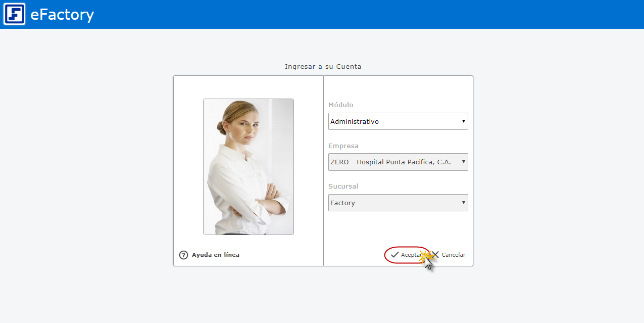This screenshot has width=644, height=323.
Task: Open the Módulo dropdown showing Administrativo
Action: click(x=394, y=121)
